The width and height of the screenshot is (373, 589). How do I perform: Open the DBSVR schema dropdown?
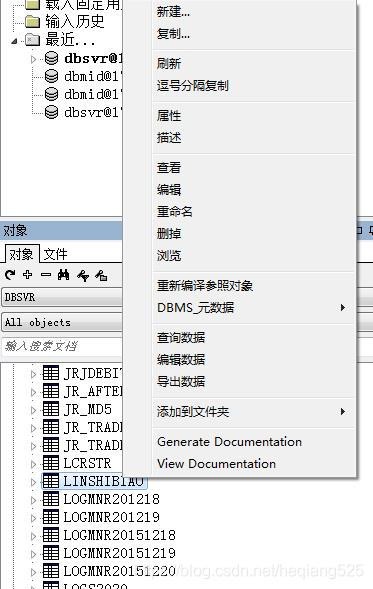pos(62,298)
